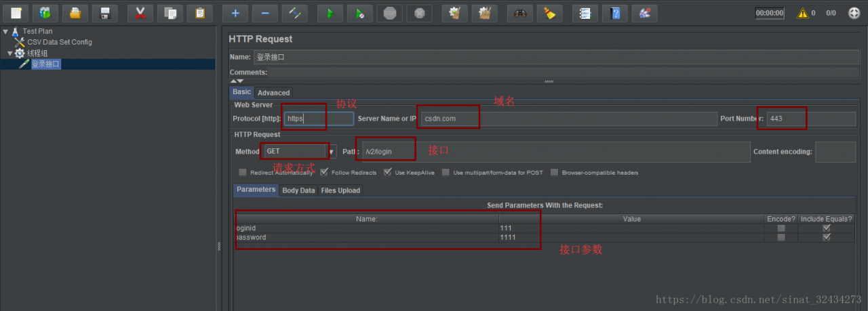Switch to the Basic tab

coord(241,92)
